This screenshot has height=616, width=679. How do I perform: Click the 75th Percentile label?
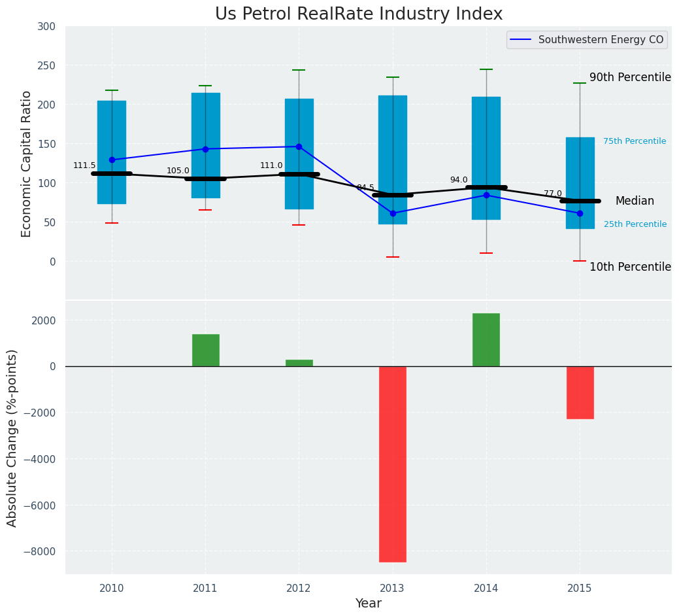[635, 141]
